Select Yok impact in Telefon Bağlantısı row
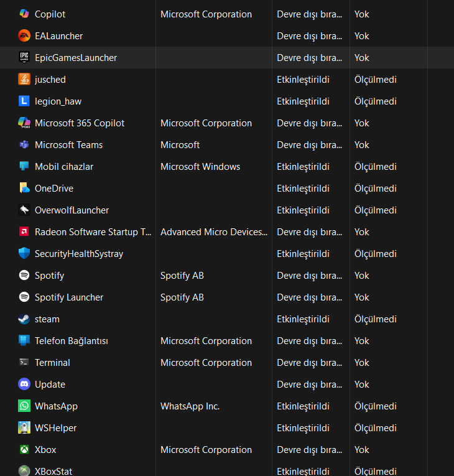Viewport: 454px width, 476px height. click(x=362, y=341)
